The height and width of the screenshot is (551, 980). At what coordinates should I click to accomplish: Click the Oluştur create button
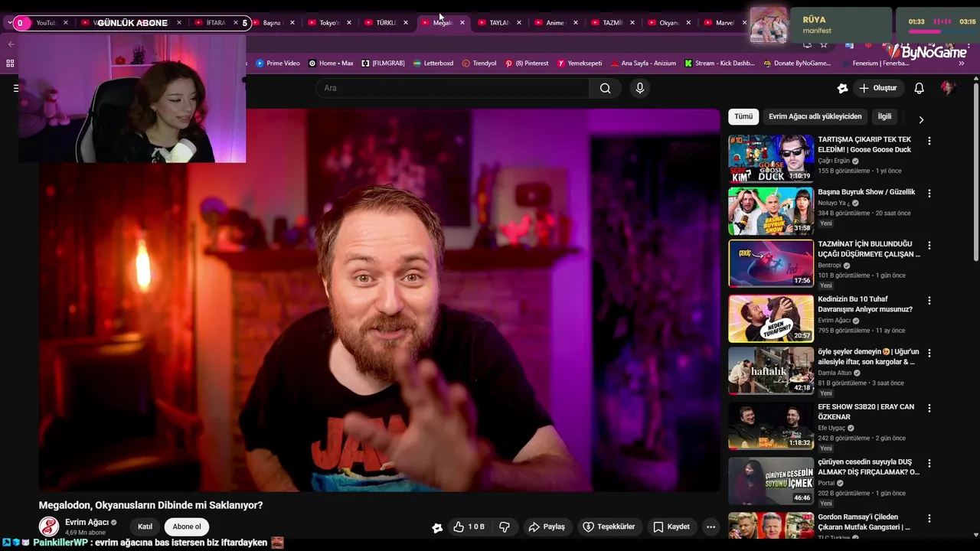[x=877, y=88]
